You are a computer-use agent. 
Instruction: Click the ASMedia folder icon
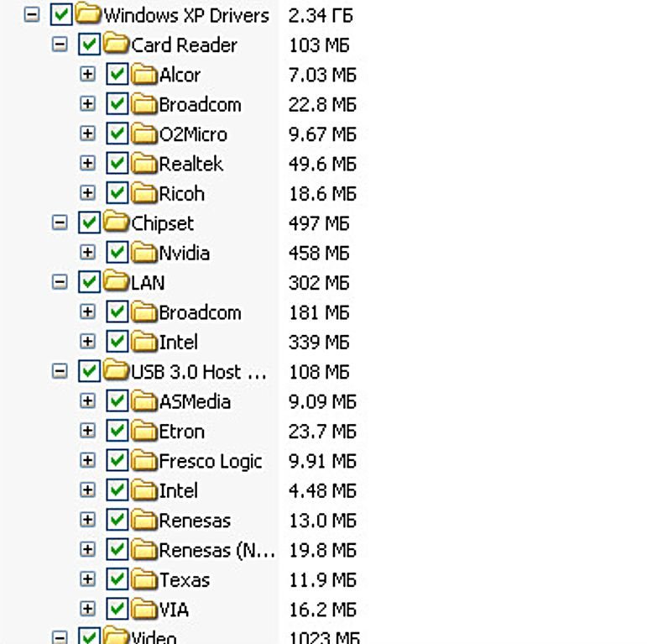pos(145,401)
